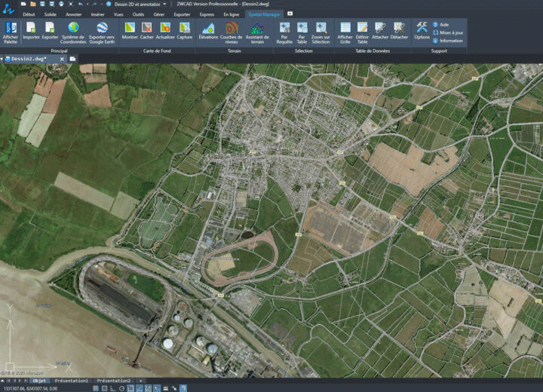Screen dimensions: 543x392
Task: Click the last-layout navigation arrow
Action: click(x=26, y=381)
